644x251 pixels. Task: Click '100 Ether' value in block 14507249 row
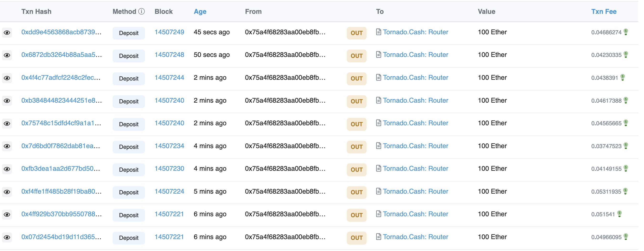492,32
